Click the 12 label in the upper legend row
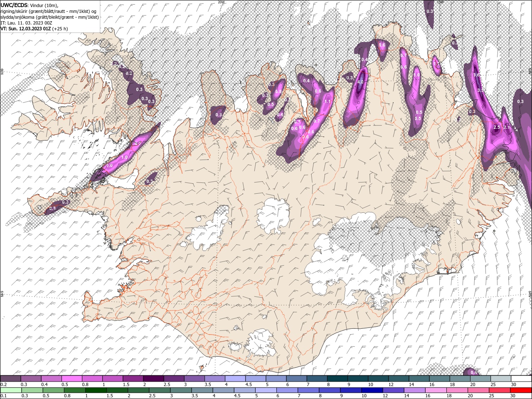The width and height of the screenshot is (532, 399). coord(391,384)
